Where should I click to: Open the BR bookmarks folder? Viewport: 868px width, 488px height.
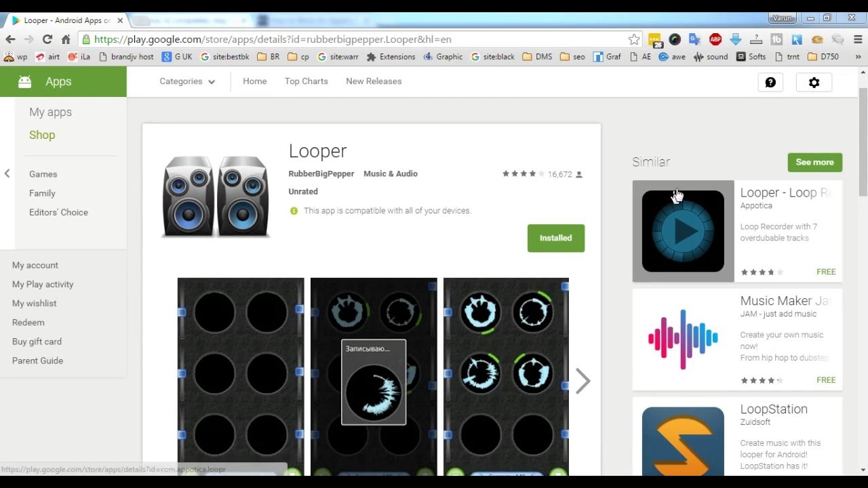point(268,57)
